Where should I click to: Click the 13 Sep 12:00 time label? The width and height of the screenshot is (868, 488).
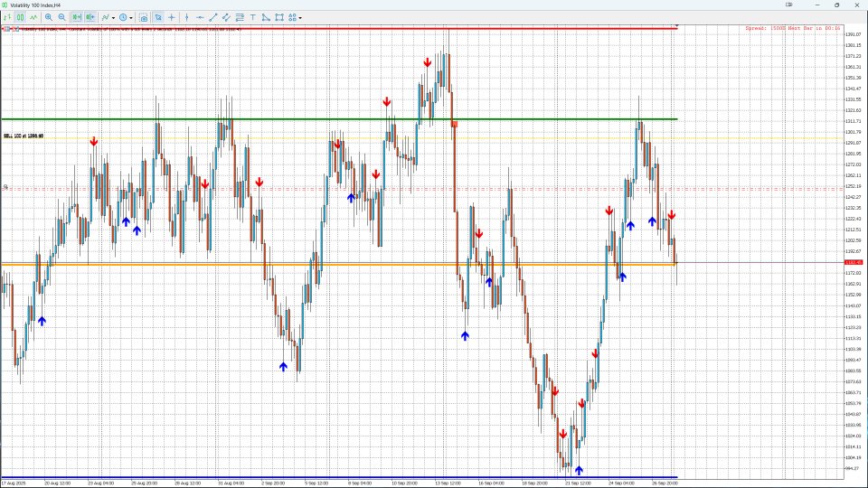point(448,483)
